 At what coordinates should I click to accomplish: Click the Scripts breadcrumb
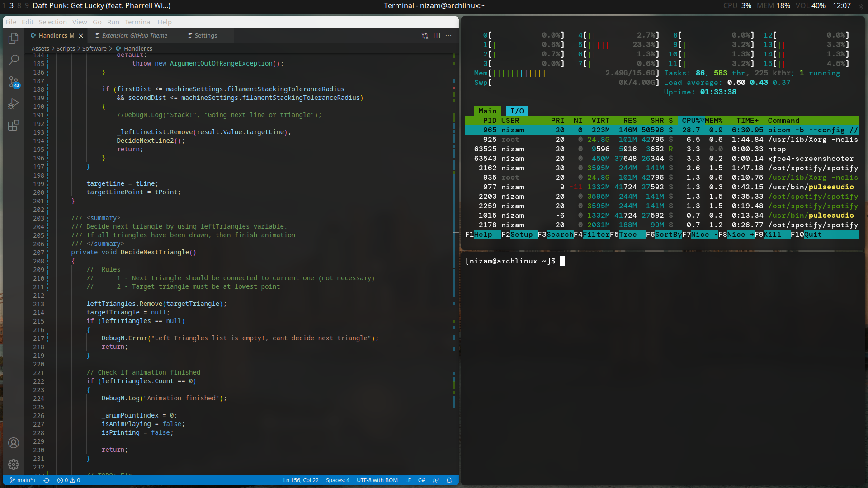(x=66, y=48)
